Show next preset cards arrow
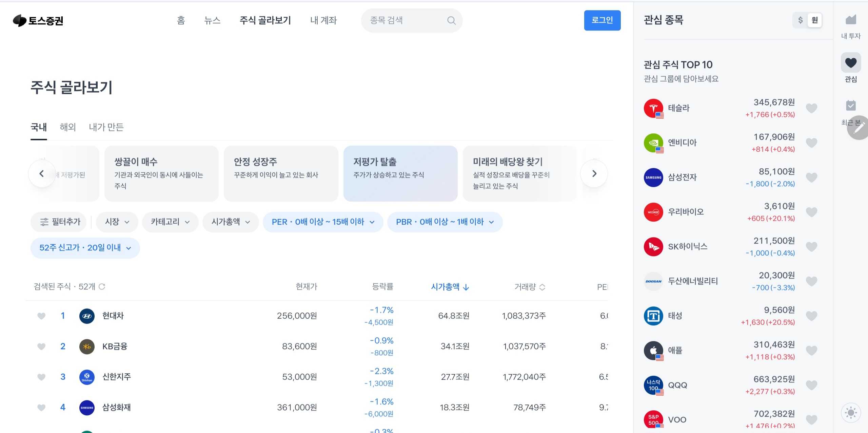Image resolution: width=868 pixels, height=433 pixels. [x=594, y=174]
